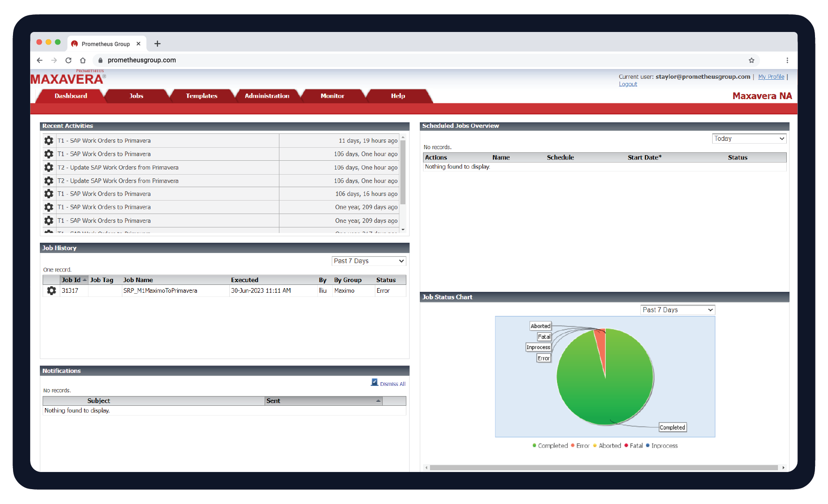This screenshot has height=504, width=828.
Task: Open Past 7 Days dropdown in Job Status Chart
Action: pyautogui.click(x=677, y=309)
